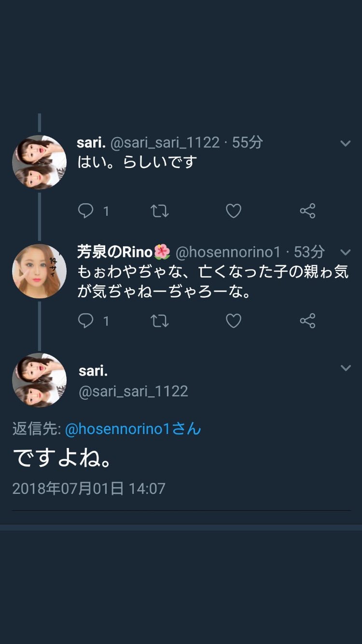
Task: Share 芳泉のRino's tweet
Action: coord(307,321)
